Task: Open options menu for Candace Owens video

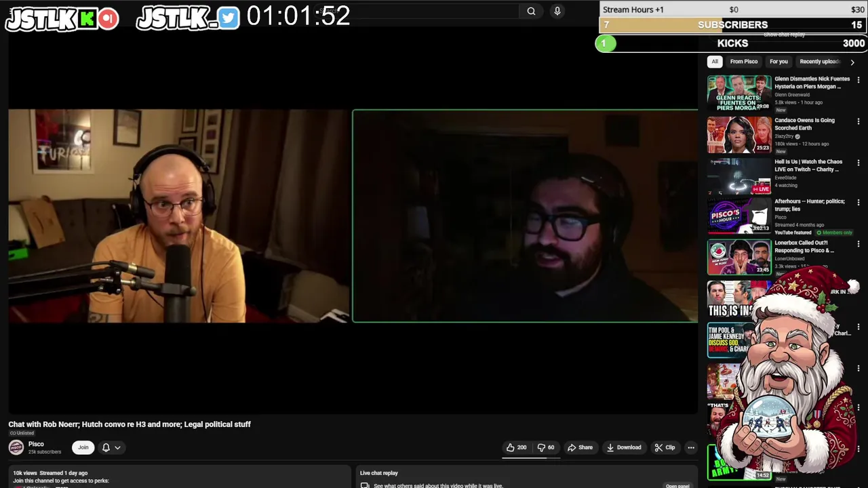Action: point(859,121)
